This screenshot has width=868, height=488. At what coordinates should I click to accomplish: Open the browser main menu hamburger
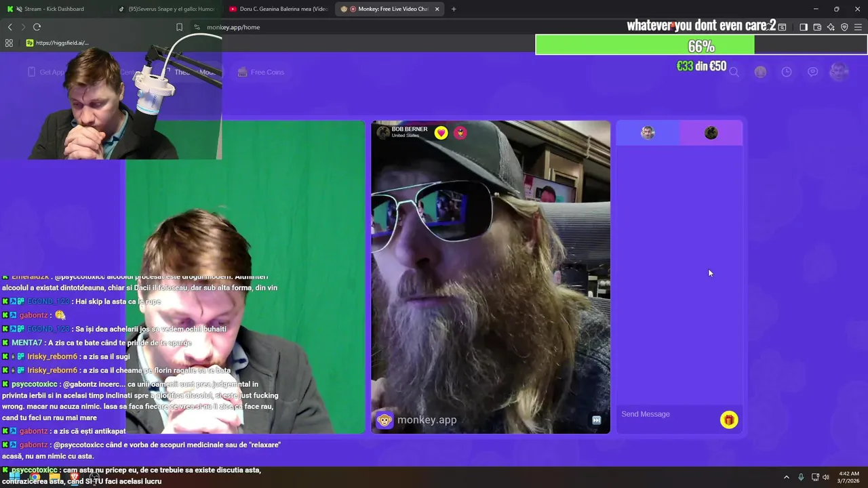(858, 27)
